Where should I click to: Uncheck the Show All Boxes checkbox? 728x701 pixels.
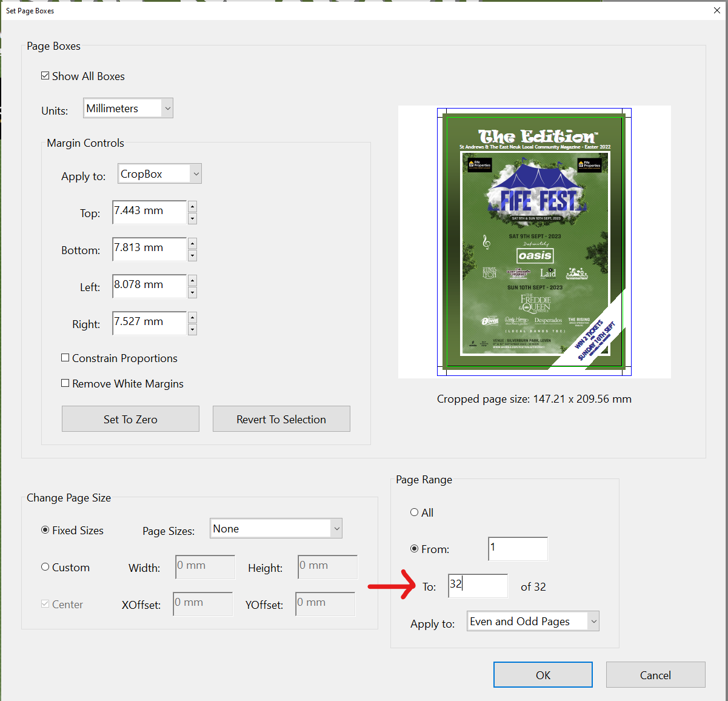point(45,76)
